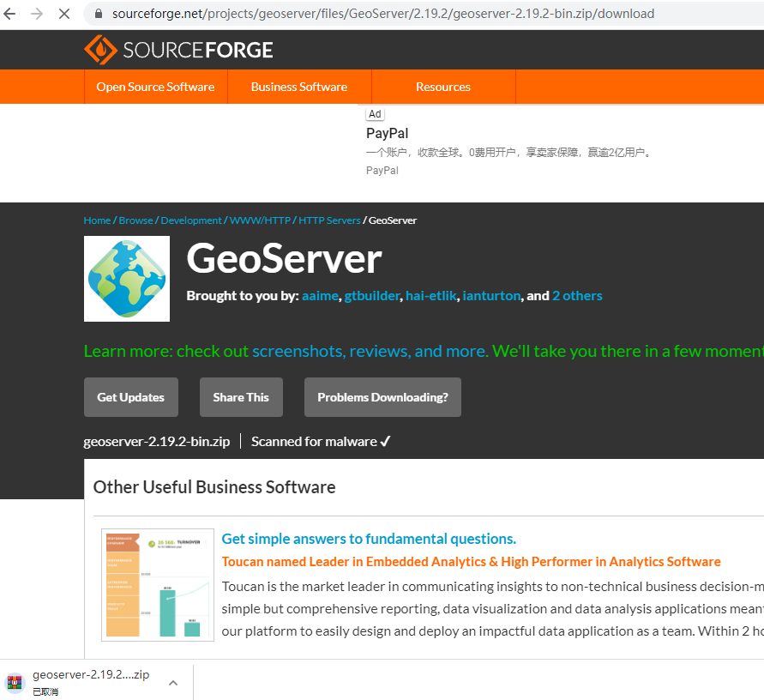Click the GeoServer project logo image
This screenshot has width=764, height=700.
pos(126,278)
